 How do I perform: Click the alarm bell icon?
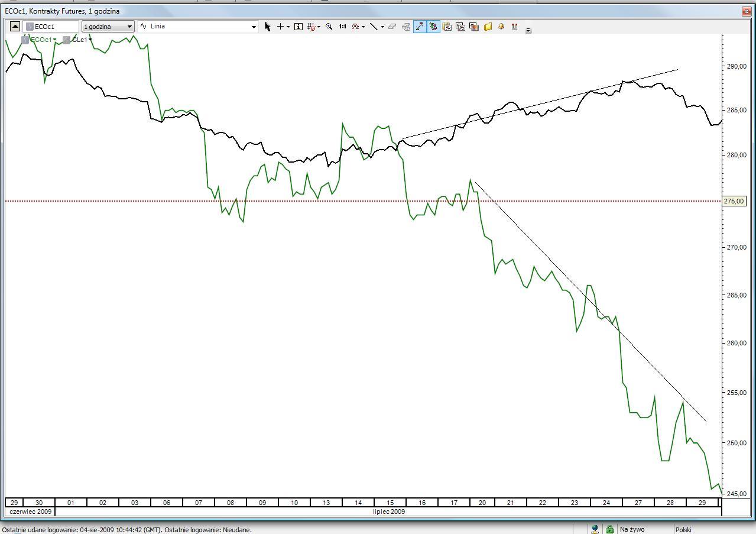point(501,27)
